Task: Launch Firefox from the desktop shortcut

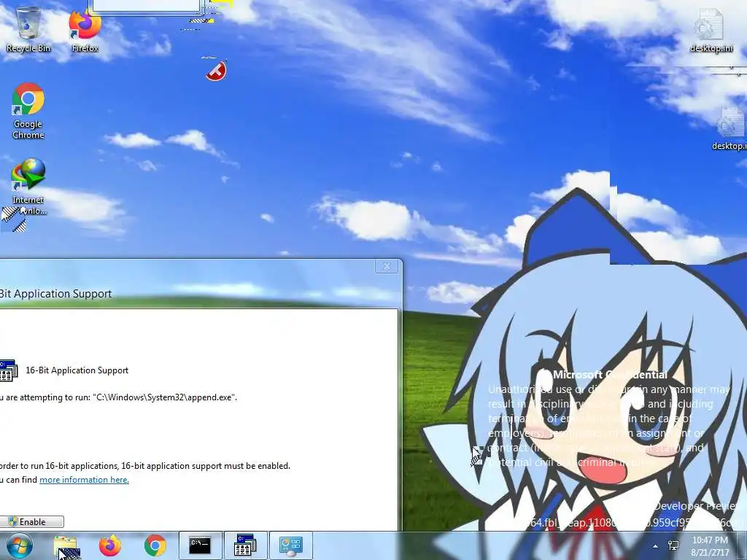Action: click(x=85, y=31)
